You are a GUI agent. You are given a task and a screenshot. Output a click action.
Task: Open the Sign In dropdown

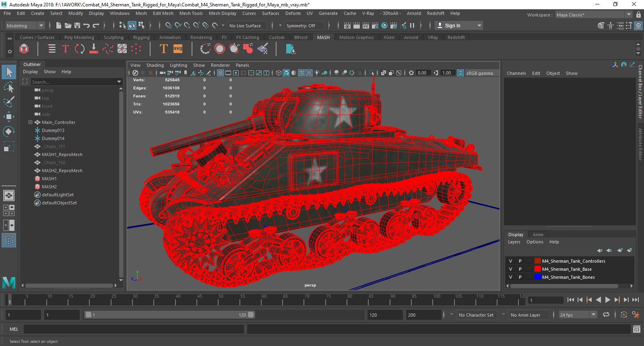pos(459,25)
